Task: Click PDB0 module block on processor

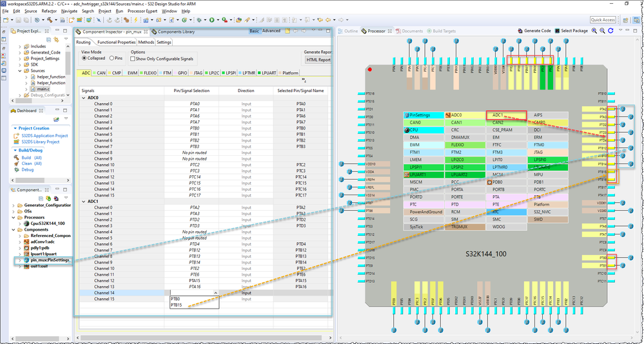Action: coord(507,182)
